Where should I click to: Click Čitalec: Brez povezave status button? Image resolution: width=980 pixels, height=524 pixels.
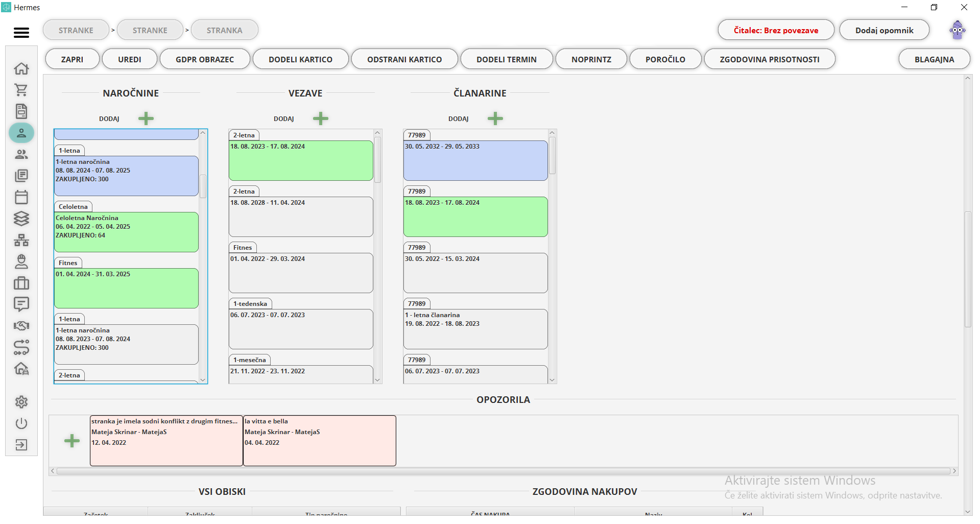776,30
